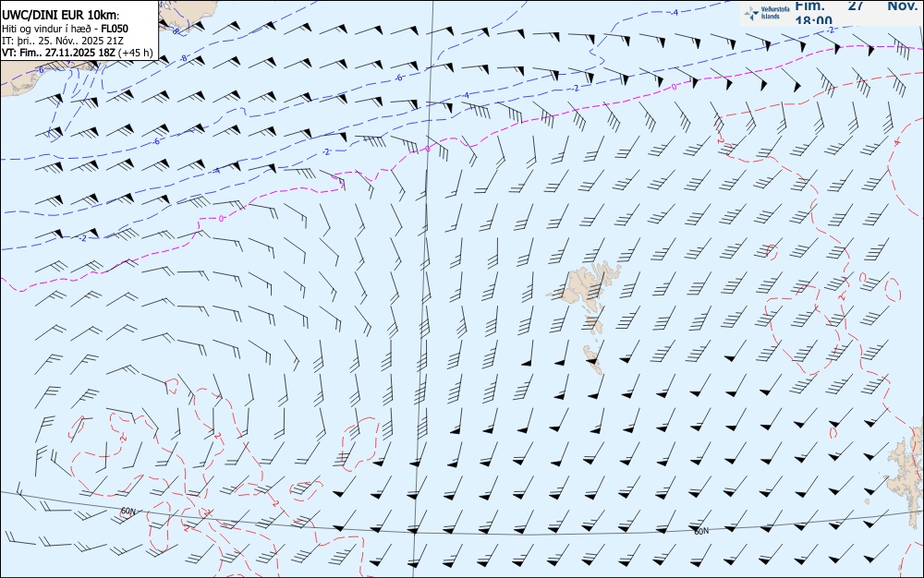
Task: Click the Veðurstofa Íslands logo
Action: coord(767,13)
